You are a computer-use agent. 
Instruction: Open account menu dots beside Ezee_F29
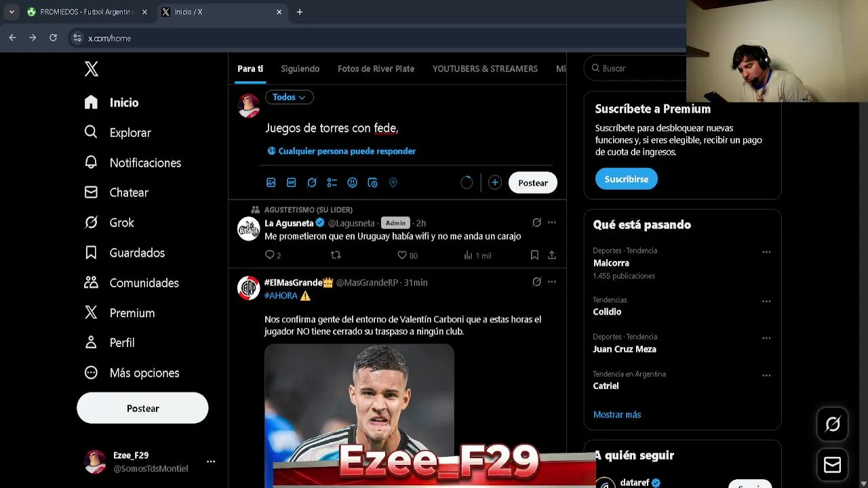[211, 462]
